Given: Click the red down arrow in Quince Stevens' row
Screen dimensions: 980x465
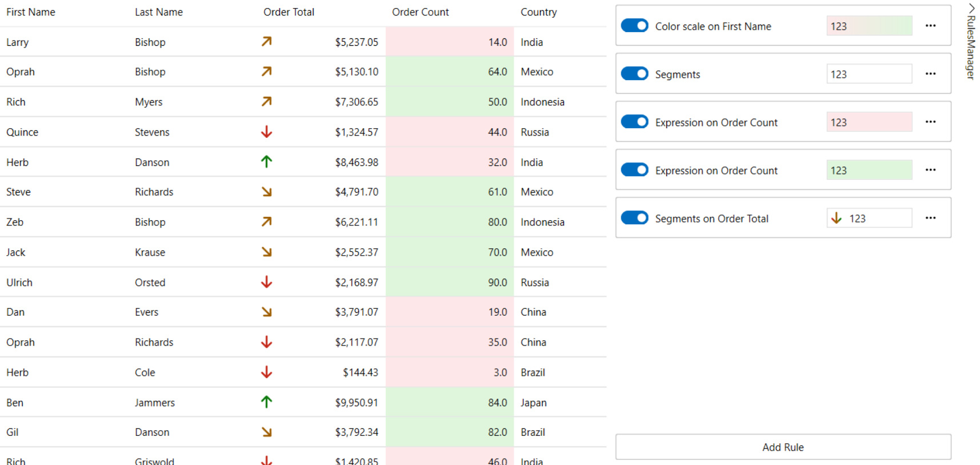Looking at the screenshot, I should [266, 132].
